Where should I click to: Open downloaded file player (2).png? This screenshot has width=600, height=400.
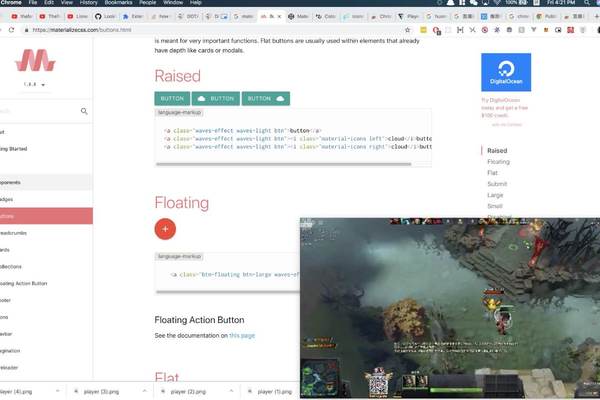(188, 392)
